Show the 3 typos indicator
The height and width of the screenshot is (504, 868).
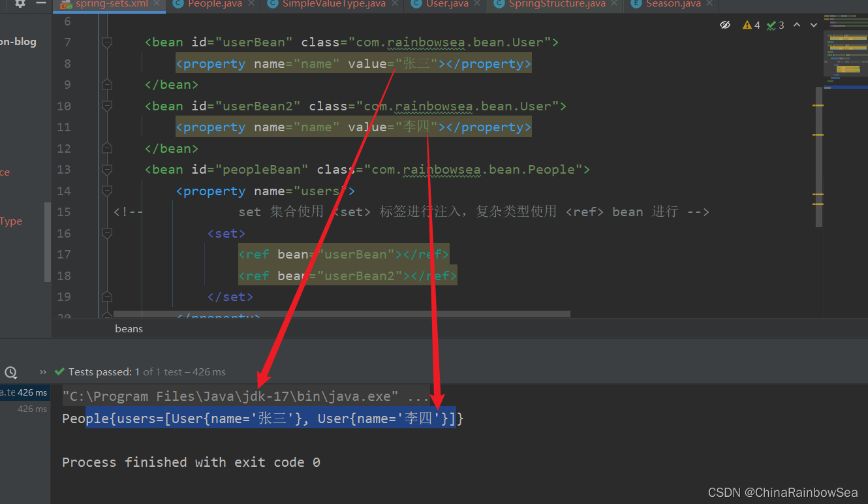point(775,25)
